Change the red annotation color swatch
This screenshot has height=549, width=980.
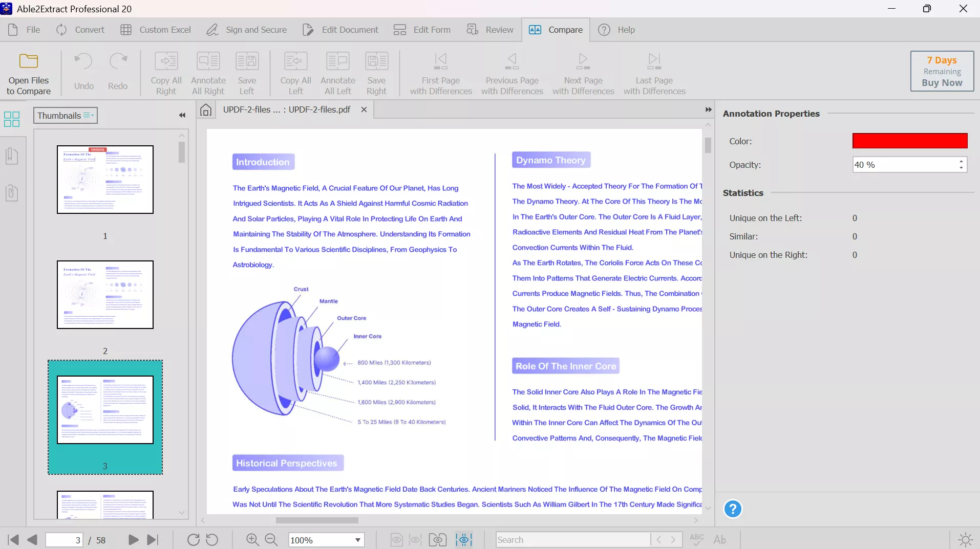click(909, 140)
